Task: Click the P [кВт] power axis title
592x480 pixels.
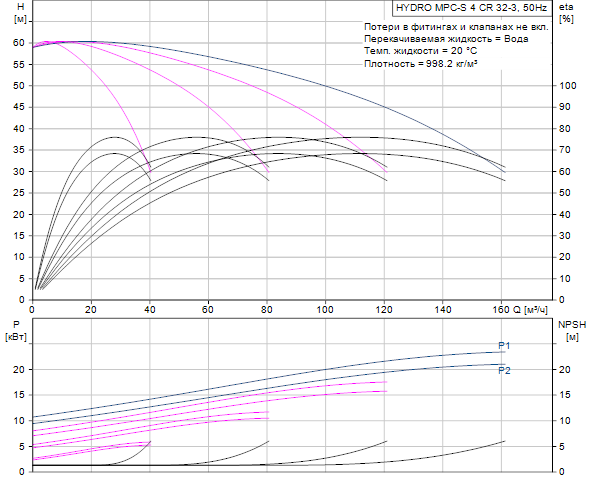Action: 16,330
